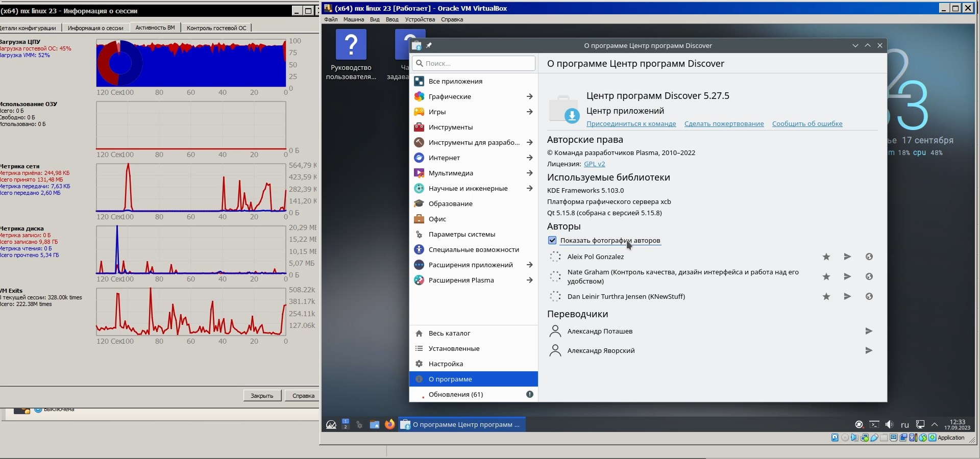Click the ru keyboard layout indicator
The image size is (980, 459).
click(x=905, y=424)
